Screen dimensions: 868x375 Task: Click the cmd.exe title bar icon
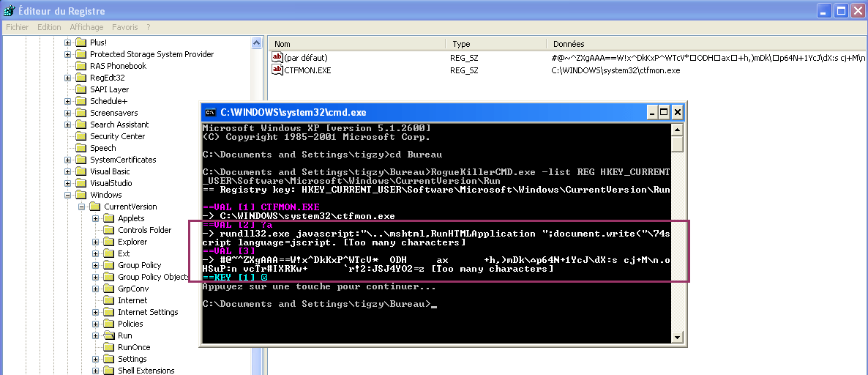tap(210, 112)
